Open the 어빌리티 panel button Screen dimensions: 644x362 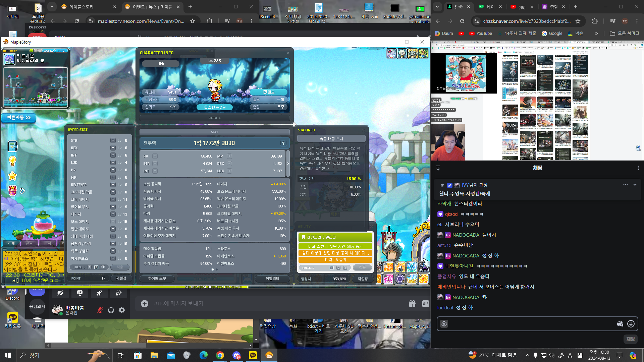coord(272,279)
